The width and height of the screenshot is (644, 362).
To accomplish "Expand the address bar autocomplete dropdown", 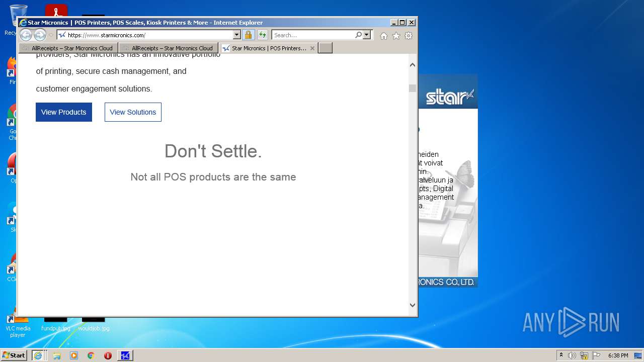I will tap(237, 35).
